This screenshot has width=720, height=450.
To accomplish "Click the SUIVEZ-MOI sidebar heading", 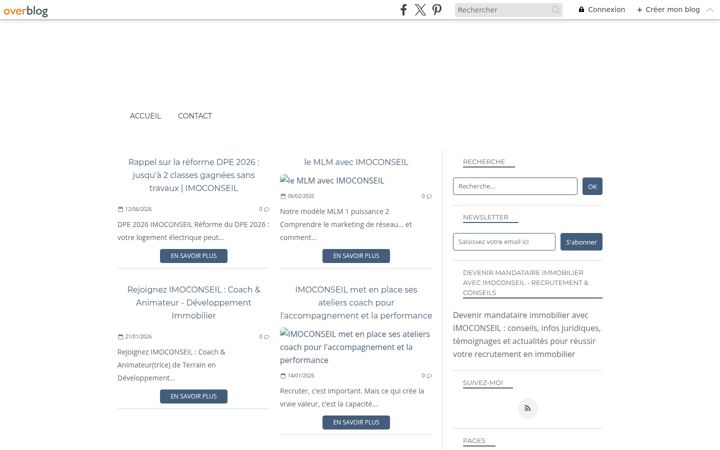I will [x=483, y=382].
